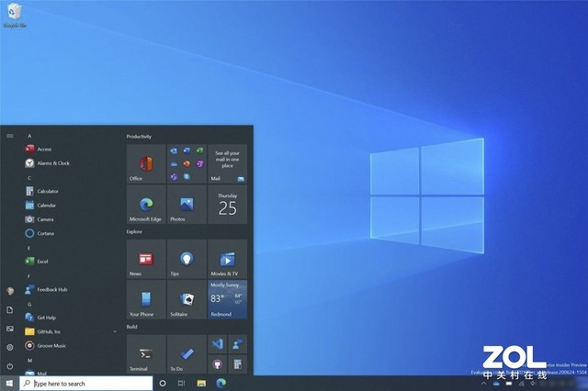Open the Office tile
Screen dimensions: 588x391
(x=146, y=164)
